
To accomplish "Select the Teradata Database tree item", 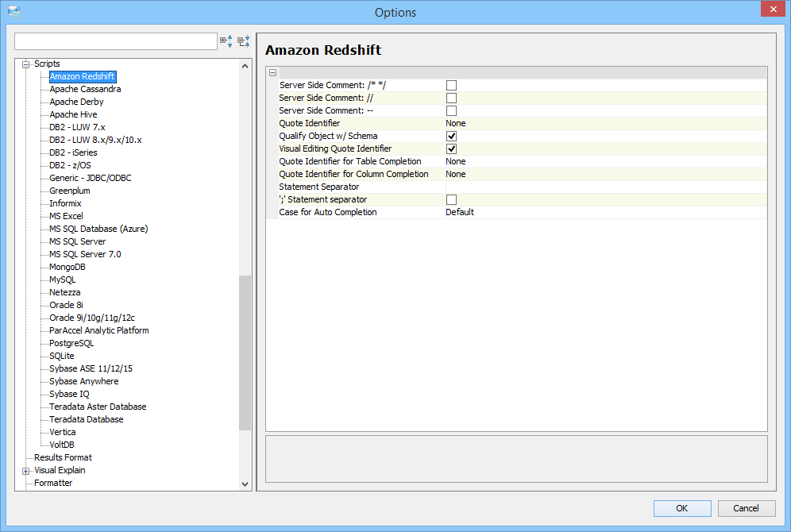I will pos(86,419).
